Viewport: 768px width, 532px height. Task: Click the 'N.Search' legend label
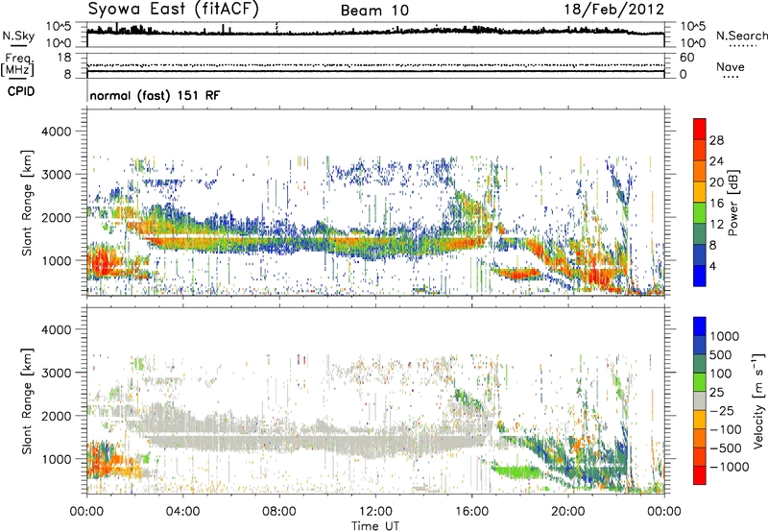click(741, 36)
